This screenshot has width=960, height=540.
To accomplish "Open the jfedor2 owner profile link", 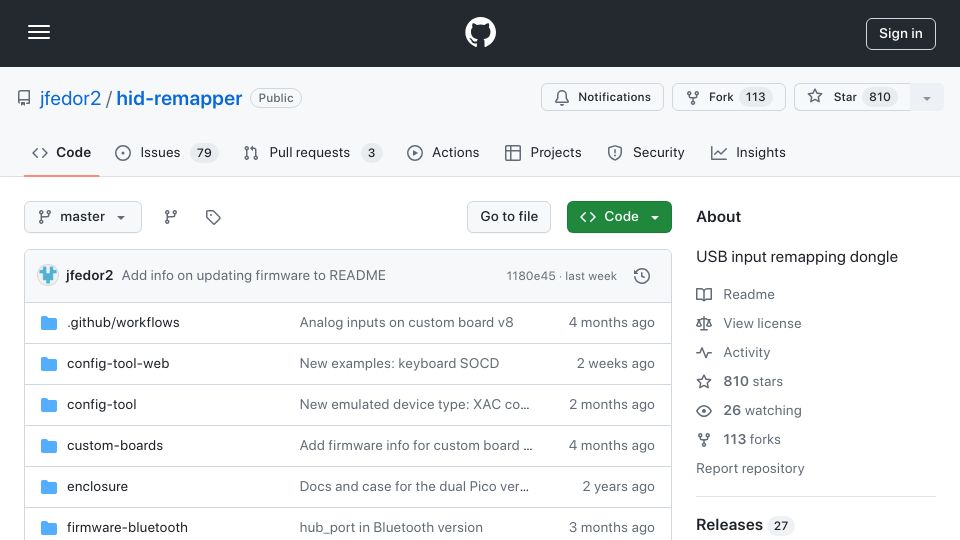I will click(70, 98).
